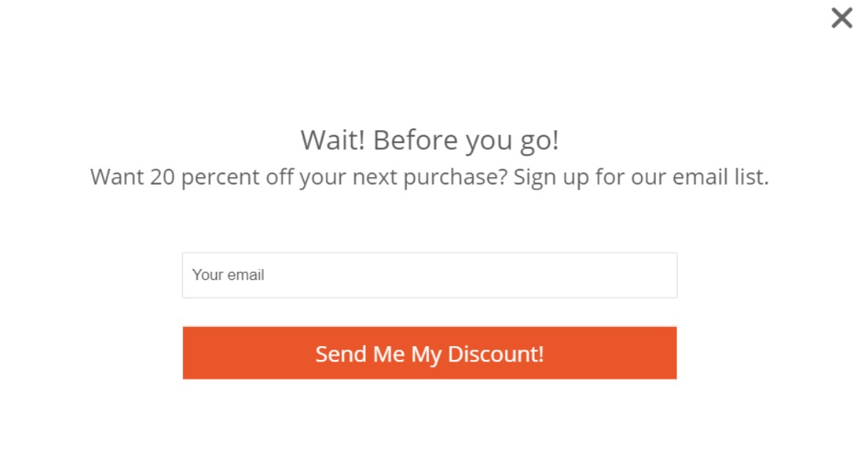Image resolution: width=868 pixels, height=468 pixels.
Task: Close the exit-intent popup with the X
Action: click(x=842, y=18)
